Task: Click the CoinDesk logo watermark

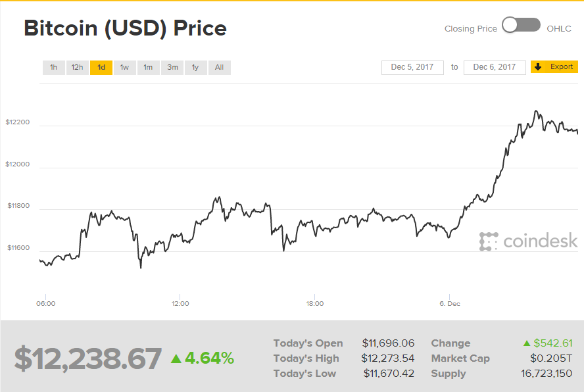Action: tap(528, 241)
